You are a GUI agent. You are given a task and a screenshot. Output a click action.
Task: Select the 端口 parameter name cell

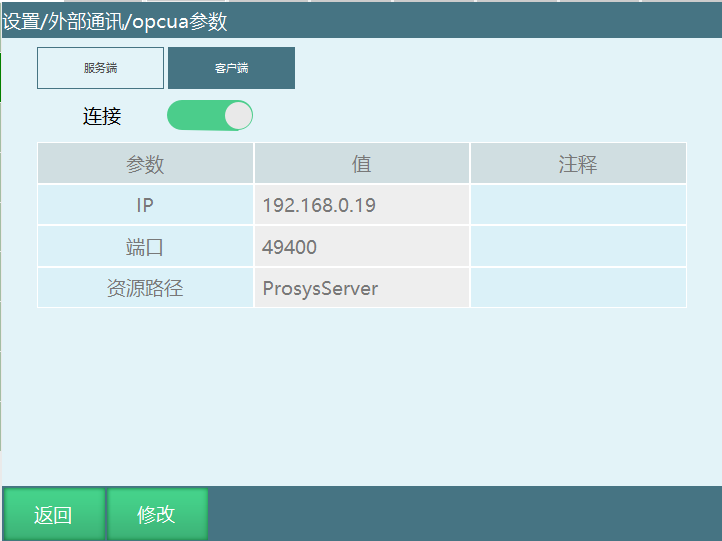145,247
